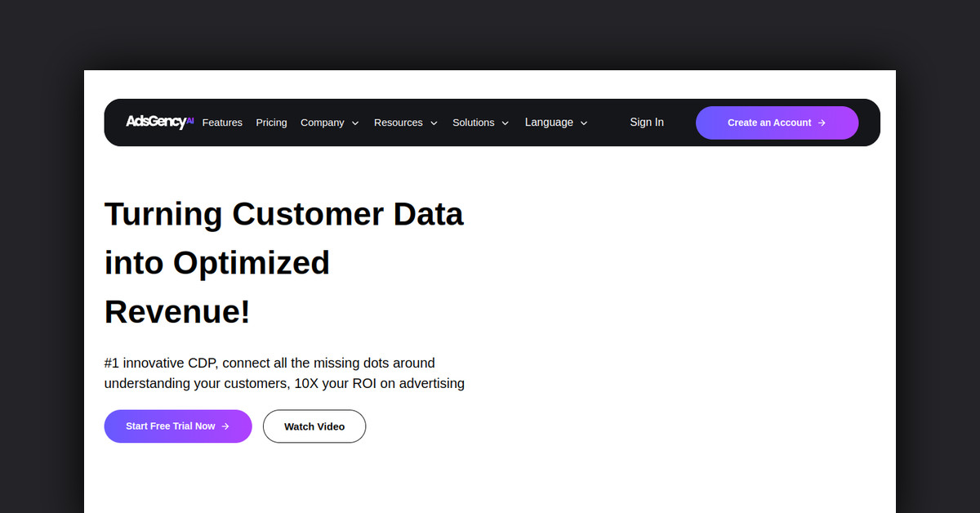The image size is (980, 513).
Task: Click the Watch Video button
Action: [314, 426]
